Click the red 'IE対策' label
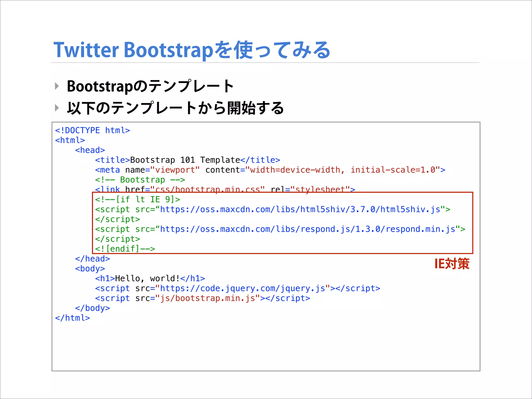Image resolution: width=532 pixels, height=399 pixels. coord(452,264)
